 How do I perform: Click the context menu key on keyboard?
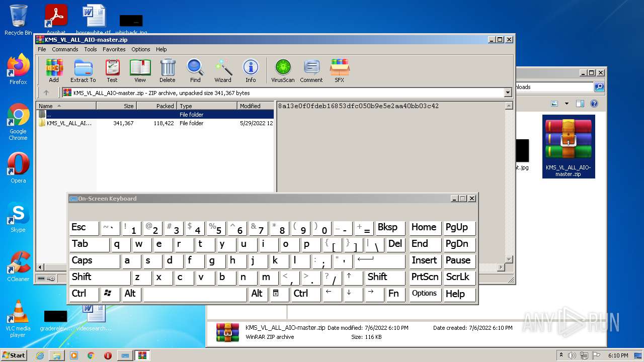click(279, 294)
